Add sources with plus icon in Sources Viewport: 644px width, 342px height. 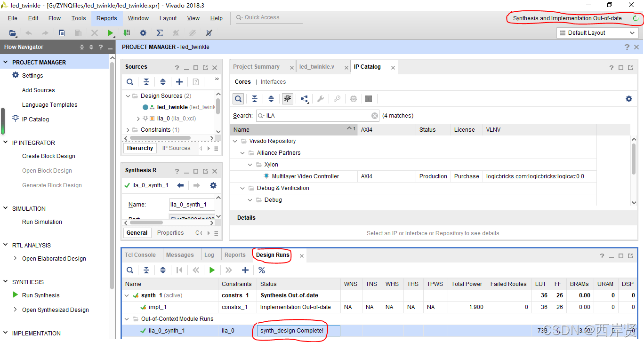point(179,82)
